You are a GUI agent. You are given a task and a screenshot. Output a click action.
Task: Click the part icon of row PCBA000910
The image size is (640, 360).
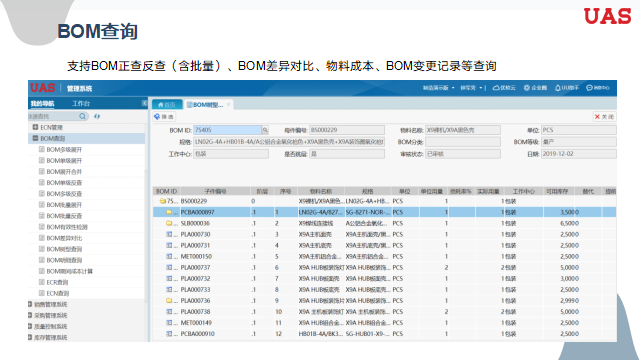click(x=169, y=333)
